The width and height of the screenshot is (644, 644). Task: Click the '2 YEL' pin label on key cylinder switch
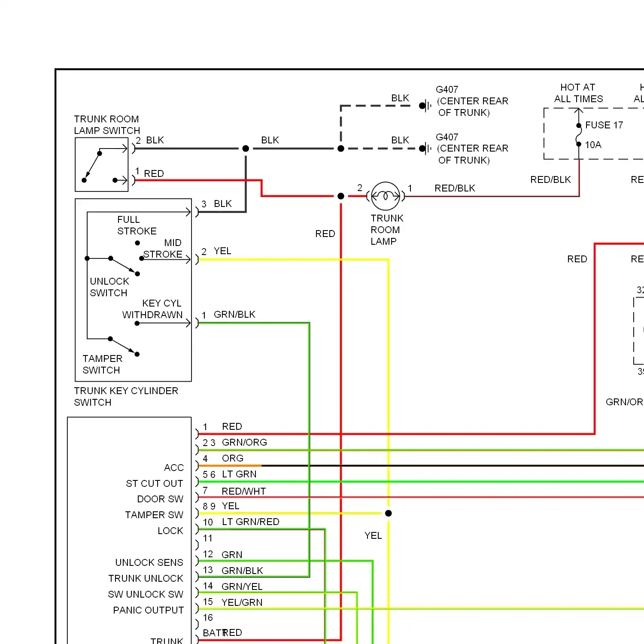pyautogui.click(x=216, y=251)
